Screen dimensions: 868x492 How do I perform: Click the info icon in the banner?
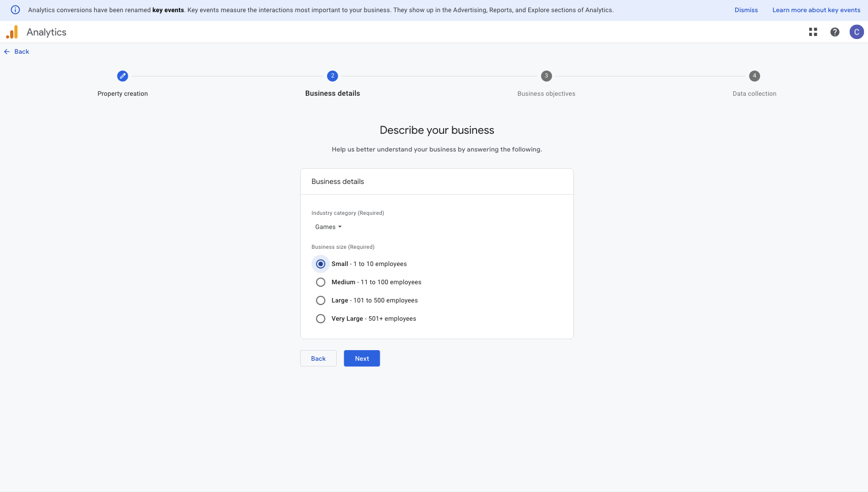point(15,10)
